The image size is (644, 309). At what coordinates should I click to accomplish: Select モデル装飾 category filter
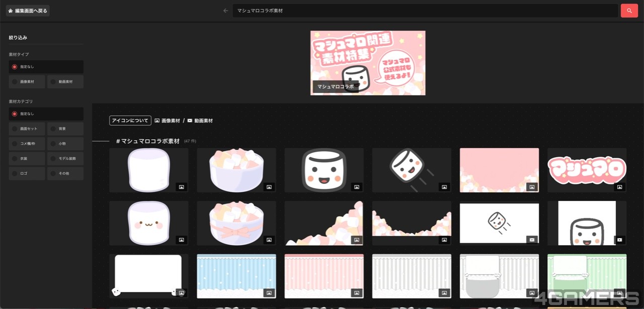pos(65,159)
